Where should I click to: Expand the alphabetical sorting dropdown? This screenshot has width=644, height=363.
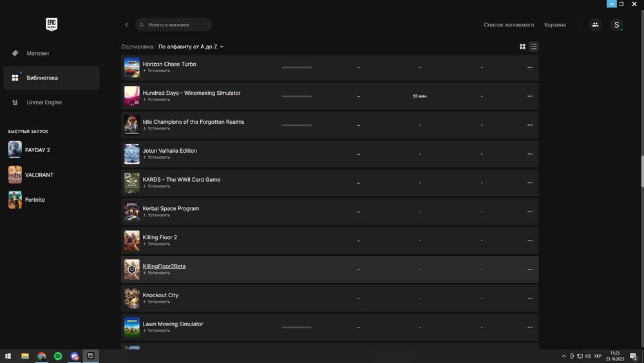(191, 46)
